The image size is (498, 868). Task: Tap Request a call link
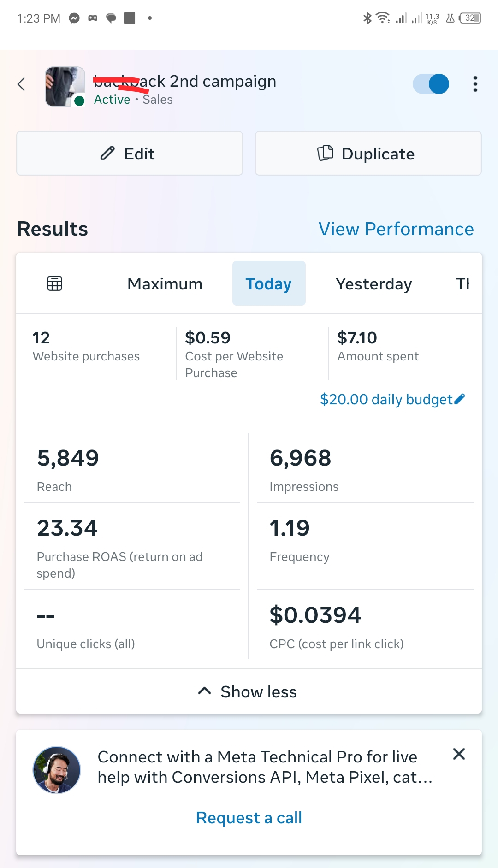click(x=249, y=818)
